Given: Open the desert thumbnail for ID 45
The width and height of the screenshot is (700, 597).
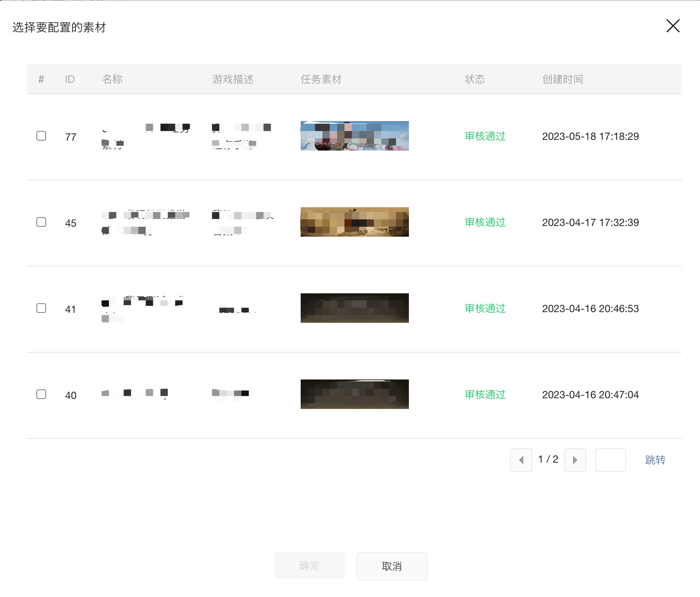Looking at the screenshot, I should coord(354,222).
